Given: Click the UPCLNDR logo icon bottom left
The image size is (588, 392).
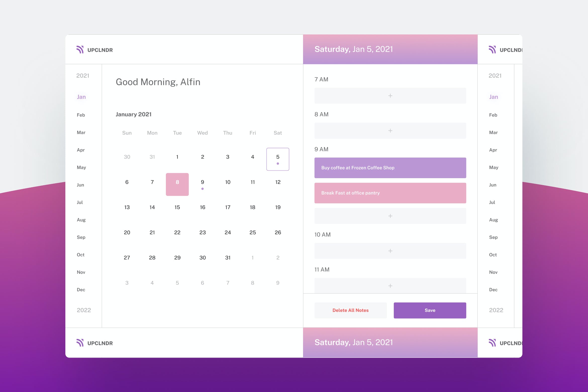Looking at the screenshot, I should coord(80,342).
